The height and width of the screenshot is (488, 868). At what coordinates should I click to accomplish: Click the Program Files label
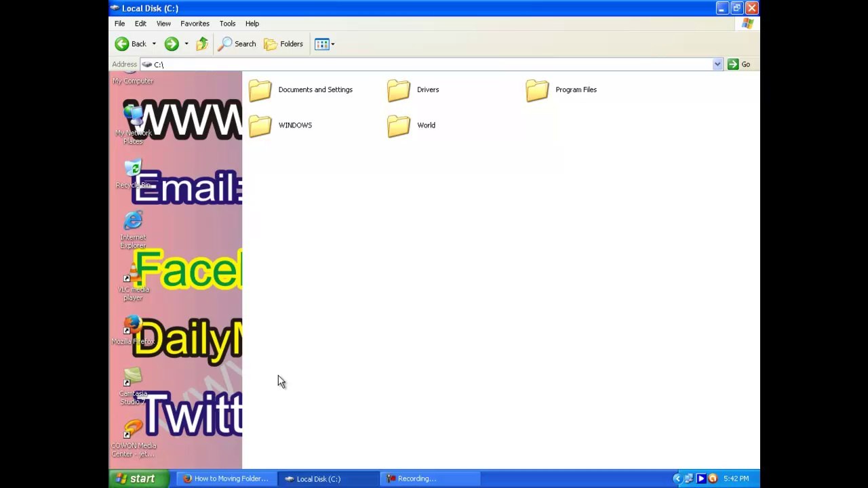point(576,89)
